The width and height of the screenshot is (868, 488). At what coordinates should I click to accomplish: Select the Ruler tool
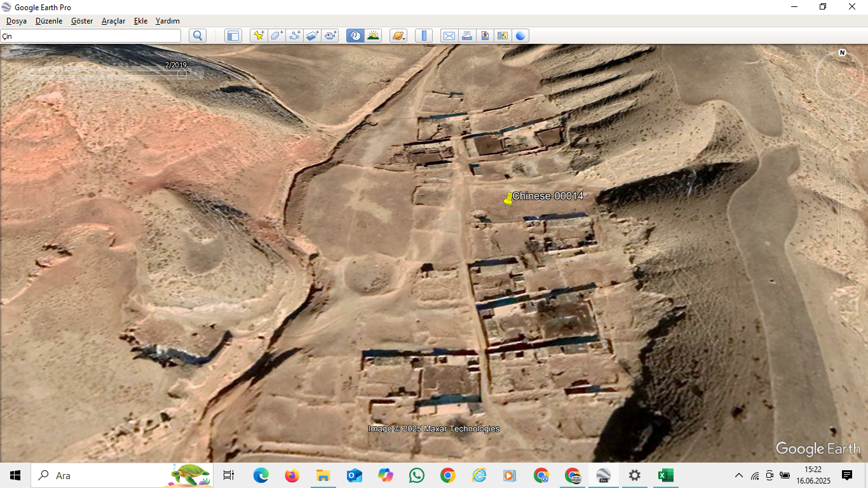pos(424,36)
